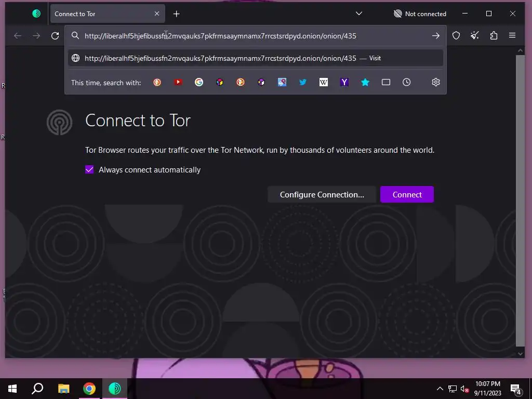Search with colorful cube Blockchair icon
Image resolution: width=532 pixels, height=399 pixels.
[220, 82]
